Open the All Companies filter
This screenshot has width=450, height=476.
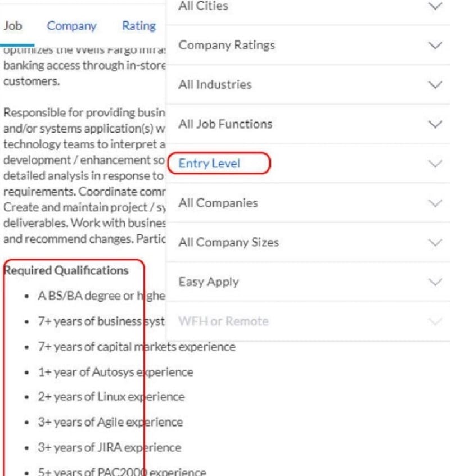point(218,203)
